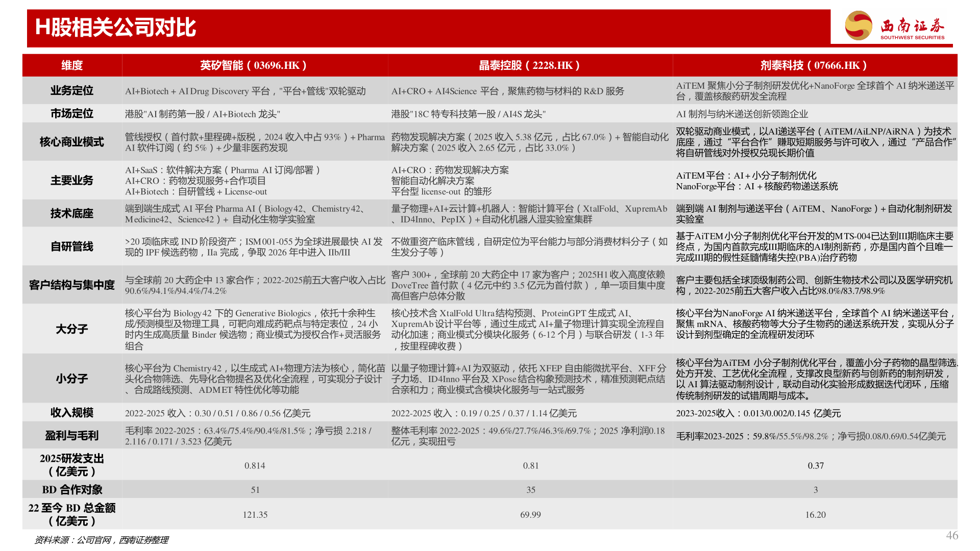Click the '客户结构与集中度' row label
The image size is (980, 551).
[x=72, y=285]
